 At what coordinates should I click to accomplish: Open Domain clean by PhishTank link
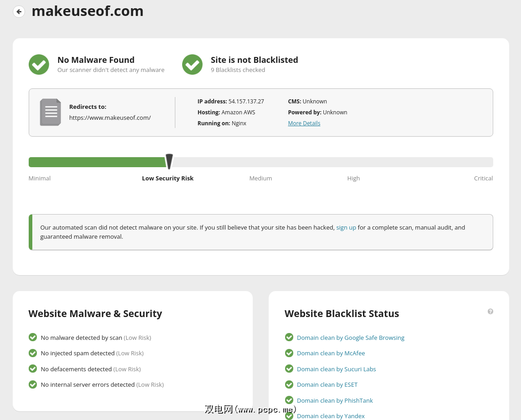(335, 400)
